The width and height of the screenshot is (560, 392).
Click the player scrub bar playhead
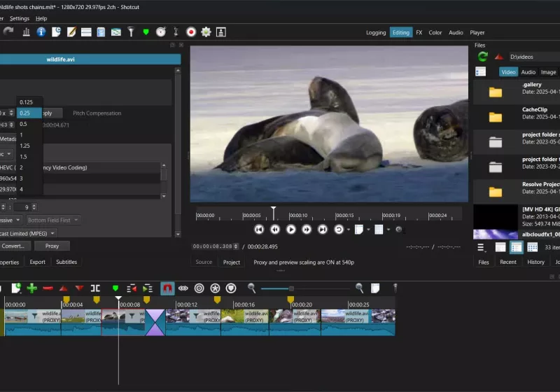pyautogui.click(x=273, y=213)
